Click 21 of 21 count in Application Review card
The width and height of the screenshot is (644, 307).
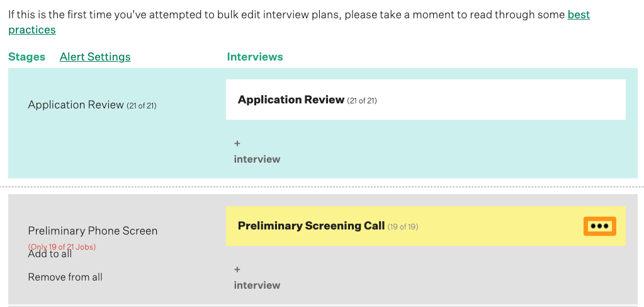pos(362,101)
